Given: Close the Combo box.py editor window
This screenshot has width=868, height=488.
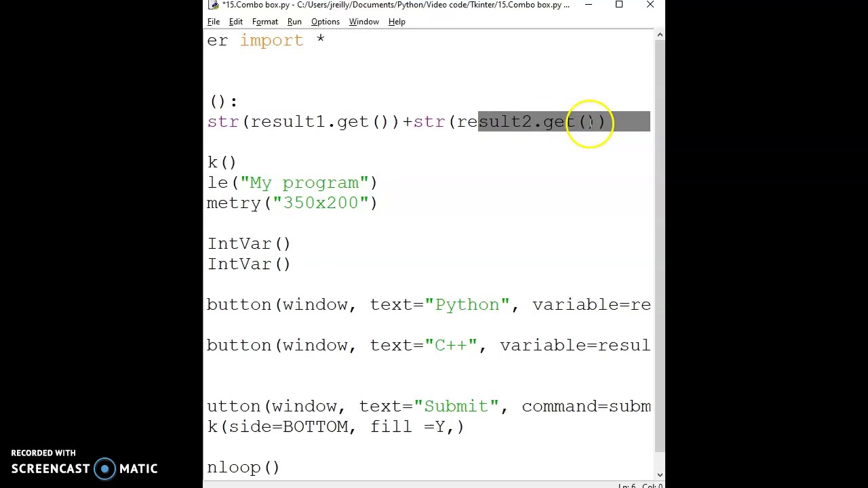Looking at the screenshot, I should point(650,5).
